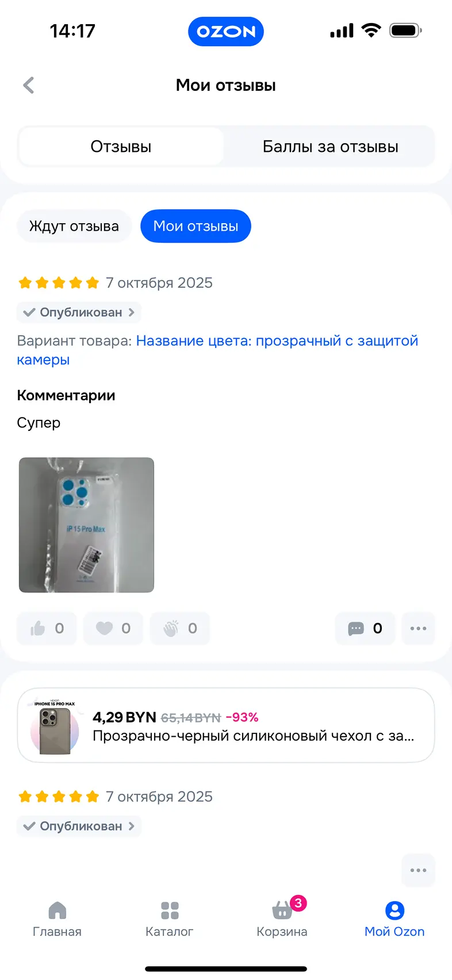Open the Каталог grid icon
The height and width of the screenshot is (980, 452).
(x=170, y=918)
